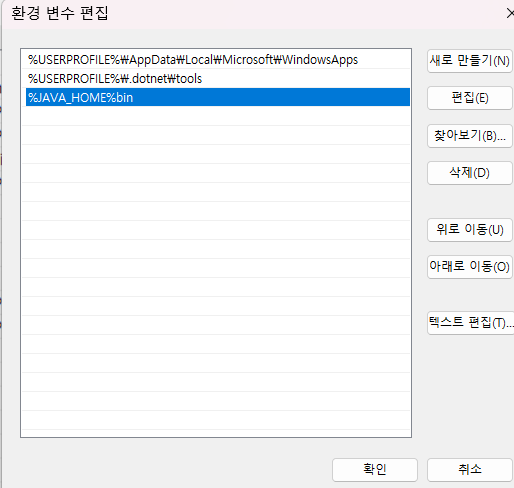Confirm with the 확인 button
The height and width of the screenshot is (488, 514).
click(x=375, y=470)
